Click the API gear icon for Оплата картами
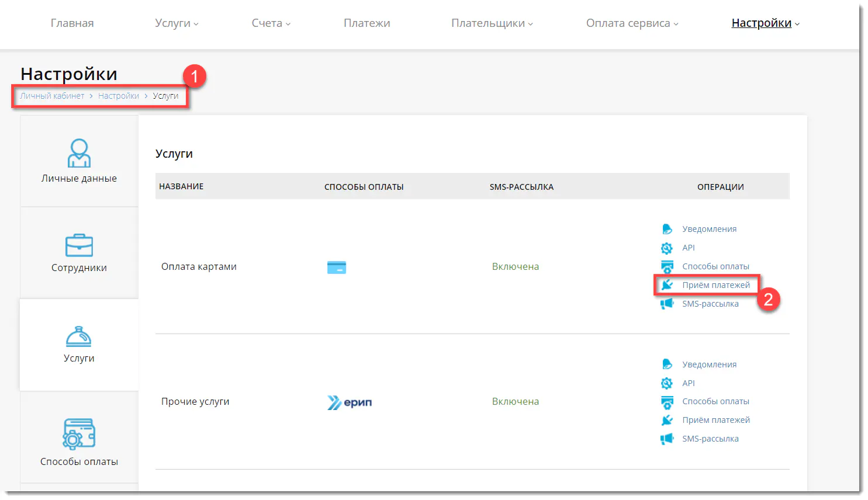Viewport: 868px width, 500px height. [x=667, y=248]
